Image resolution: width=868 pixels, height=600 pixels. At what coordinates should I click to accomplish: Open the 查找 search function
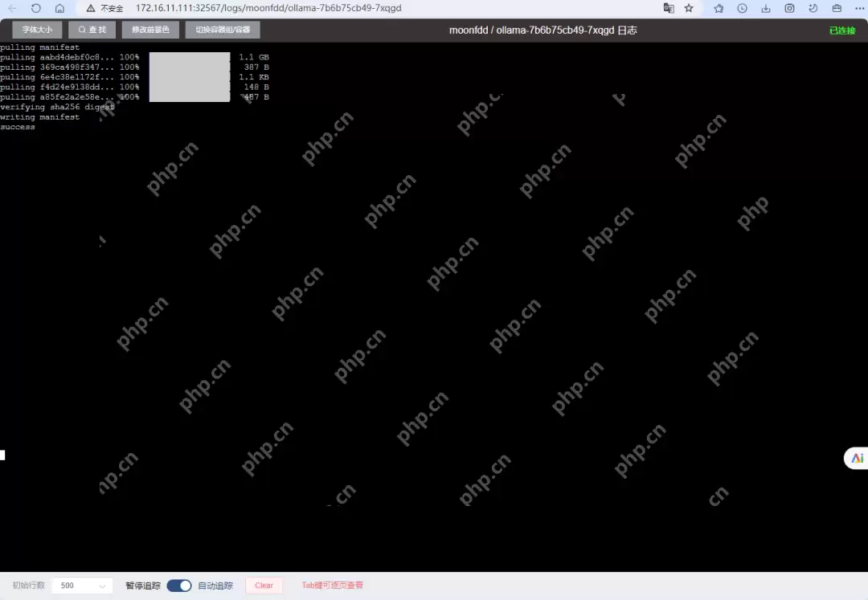pyautogui.click(x=91, y=29)
